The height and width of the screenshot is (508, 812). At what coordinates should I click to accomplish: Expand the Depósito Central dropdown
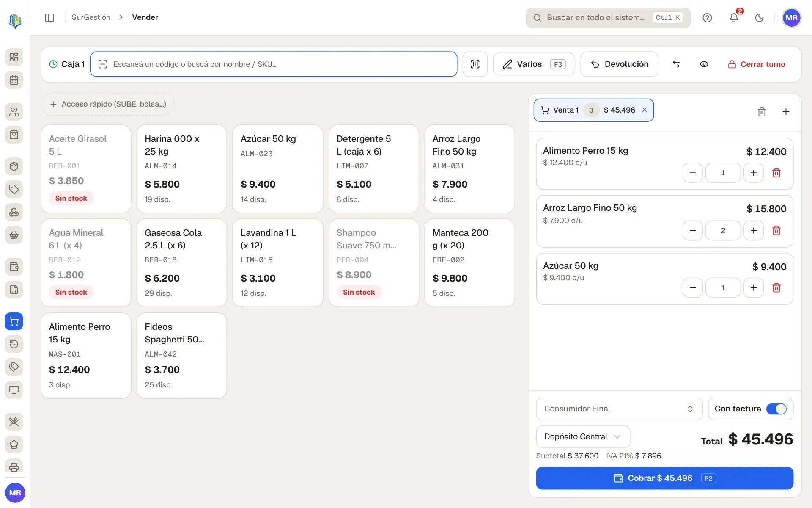[583, 437]
